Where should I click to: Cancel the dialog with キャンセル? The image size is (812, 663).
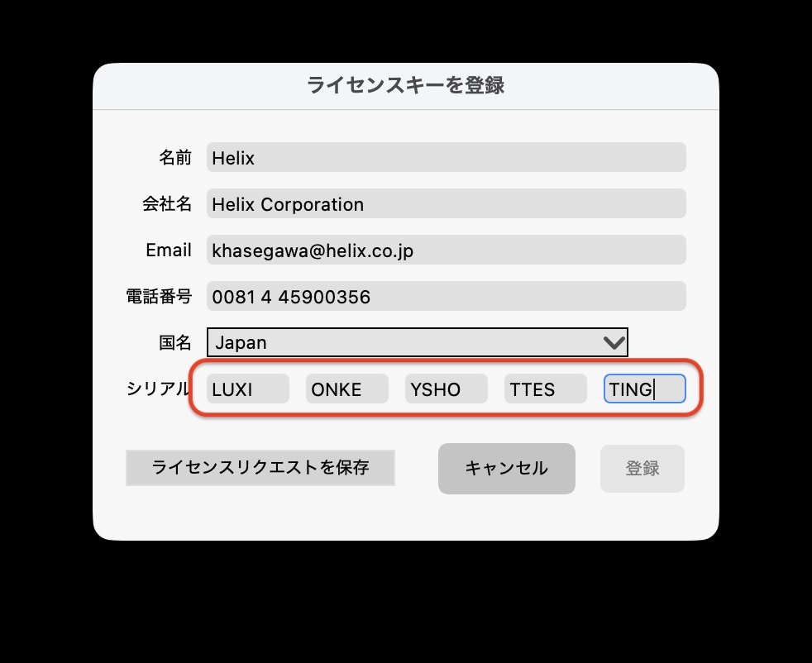point(506,469)
